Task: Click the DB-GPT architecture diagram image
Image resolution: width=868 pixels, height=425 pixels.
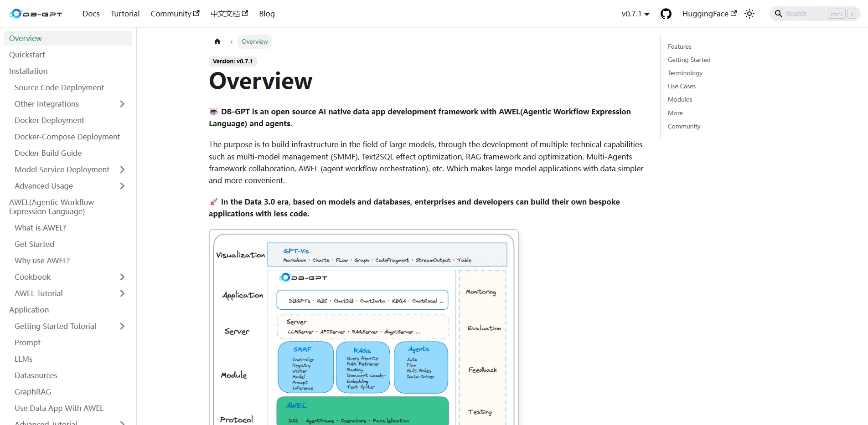Action: (363, 326)
